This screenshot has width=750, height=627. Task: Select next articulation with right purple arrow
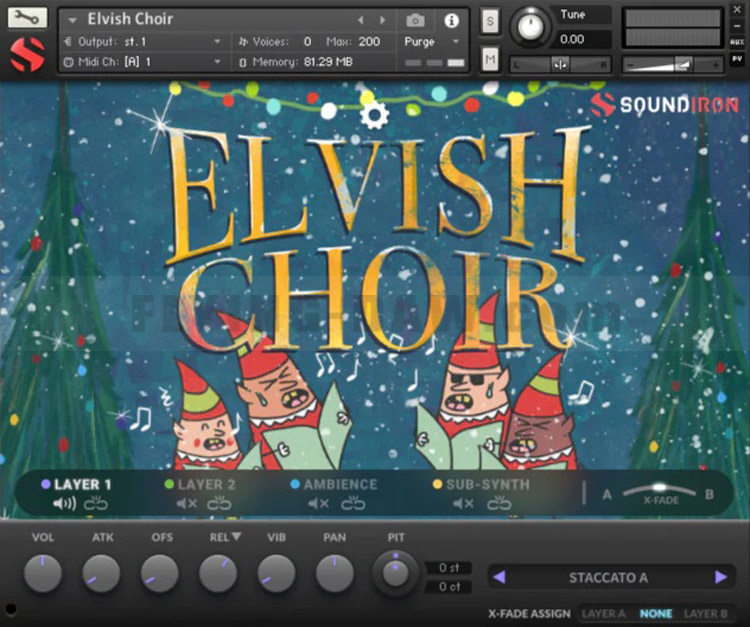[x=721, y=577]
